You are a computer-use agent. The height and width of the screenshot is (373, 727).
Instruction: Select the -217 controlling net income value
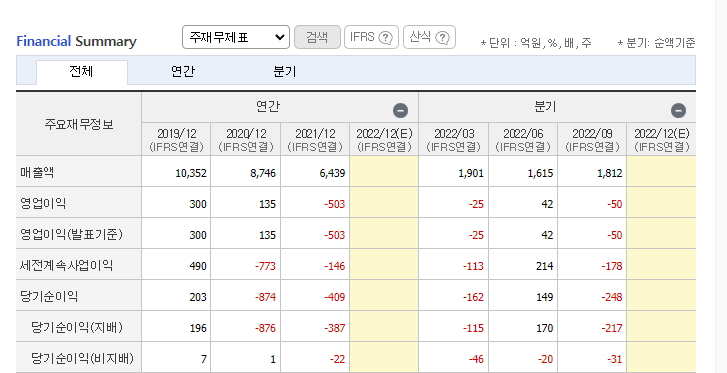(x=612, y=328)
